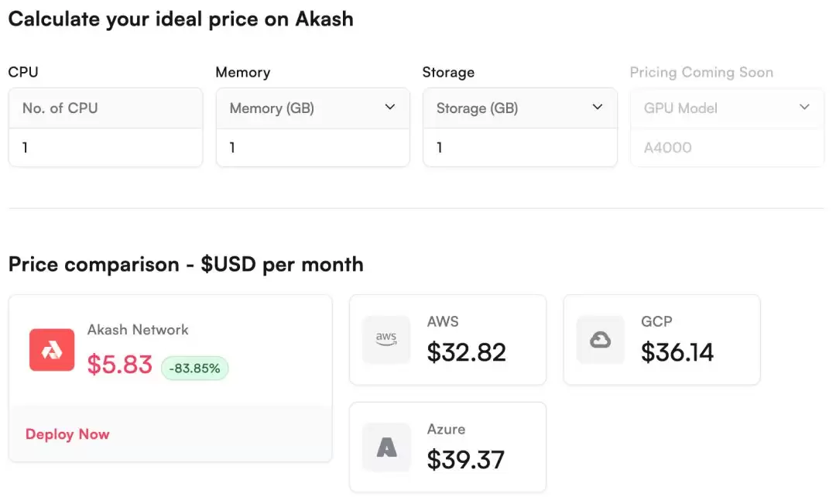836x504 pixels.
Task: Click the Akash Network red logo icon
Action: [x=52, y=350]
